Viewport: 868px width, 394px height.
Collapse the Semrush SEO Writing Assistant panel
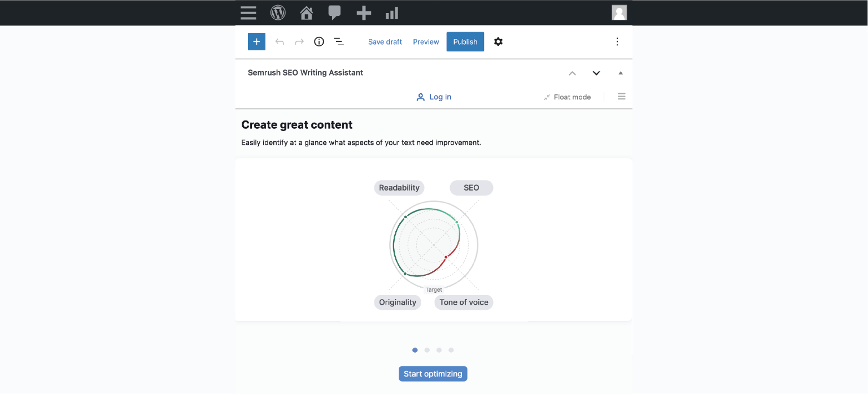(x=621, y=73)
